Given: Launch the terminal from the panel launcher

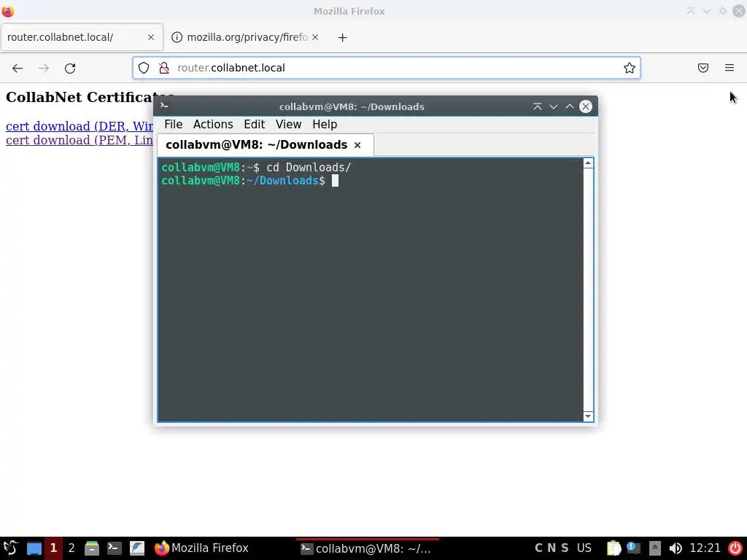Looking at the screenshot, I should point(115,548).
